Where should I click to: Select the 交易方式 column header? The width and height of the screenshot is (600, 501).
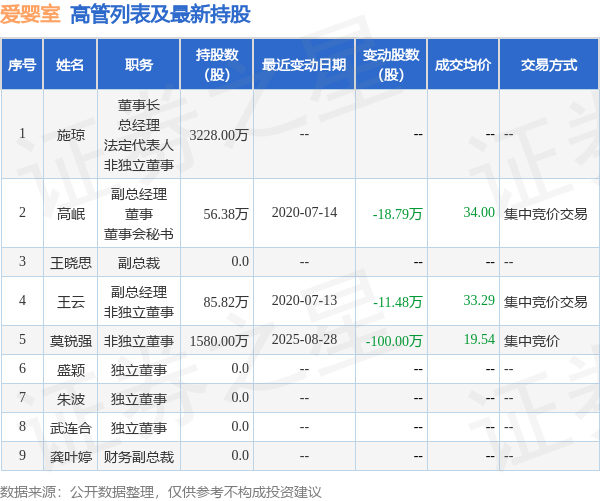(x=549, y=64)
